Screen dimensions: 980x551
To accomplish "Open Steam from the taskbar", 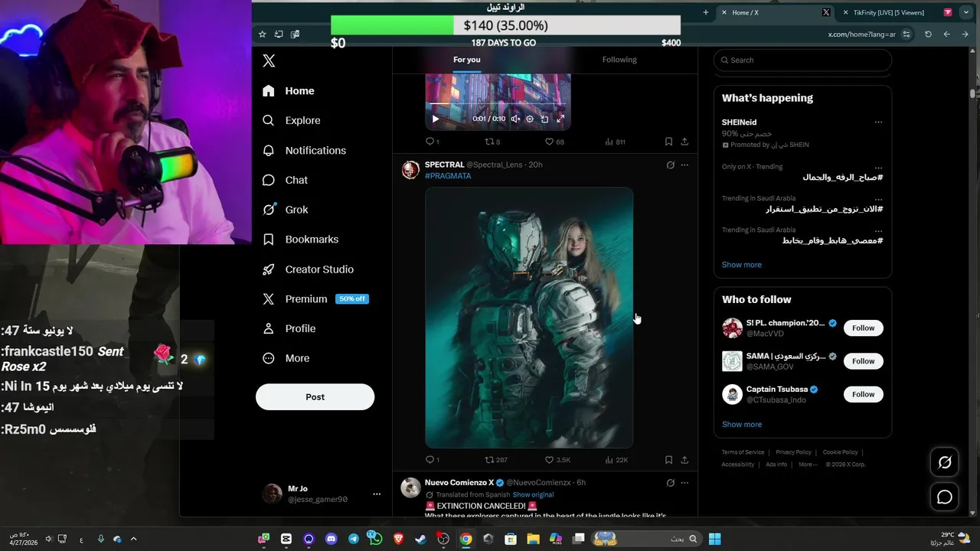I will tap(420, 540).
